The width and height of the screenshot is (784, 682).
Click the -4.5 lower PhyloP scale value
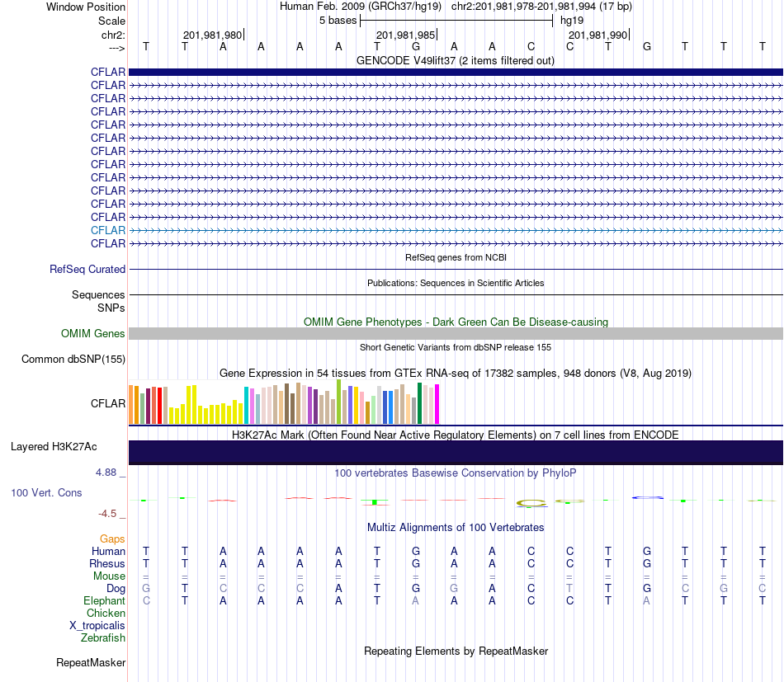click(x=107, y=514)
